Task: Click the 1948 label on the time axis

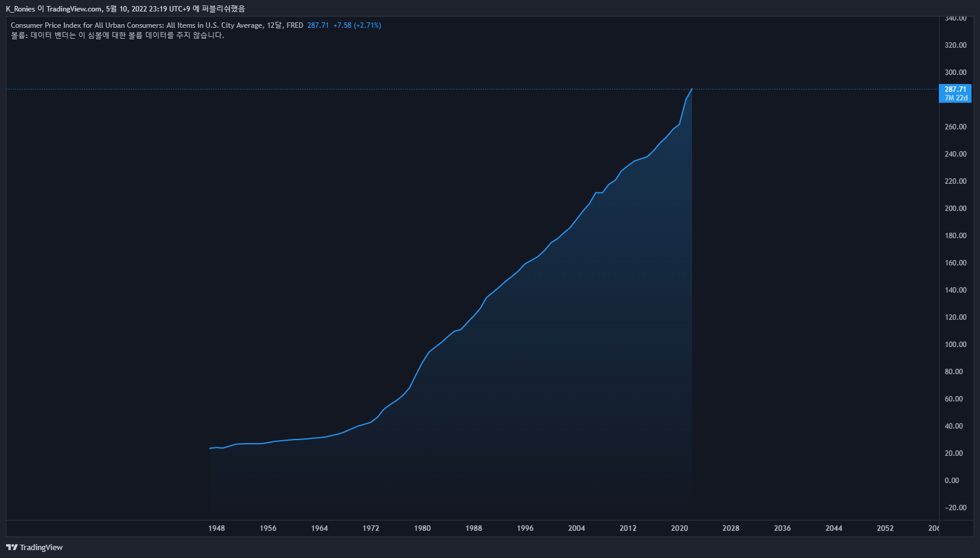Action: pyautogui.click(x=217, y=528)
